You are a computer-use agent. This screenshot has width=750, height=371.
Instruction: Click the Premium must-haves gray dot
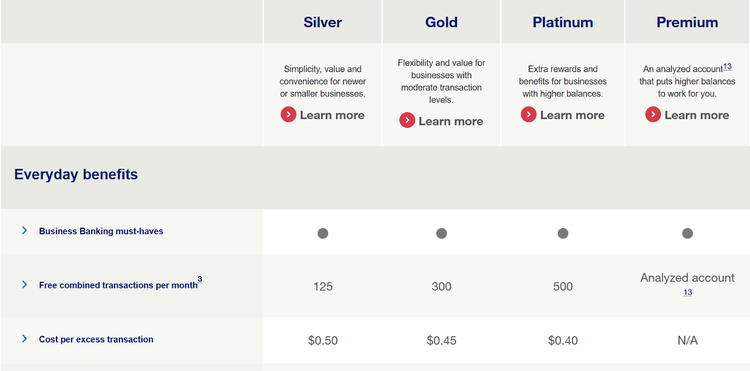pyautogui.click(x=687, y=233)
